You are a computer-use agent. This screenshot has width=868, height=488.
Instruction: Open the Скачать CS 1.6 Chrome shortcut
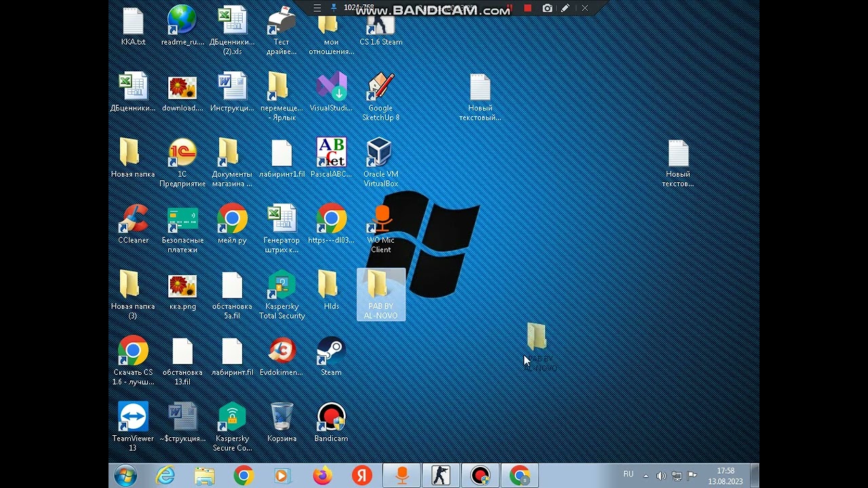click(x=133, y=361)
